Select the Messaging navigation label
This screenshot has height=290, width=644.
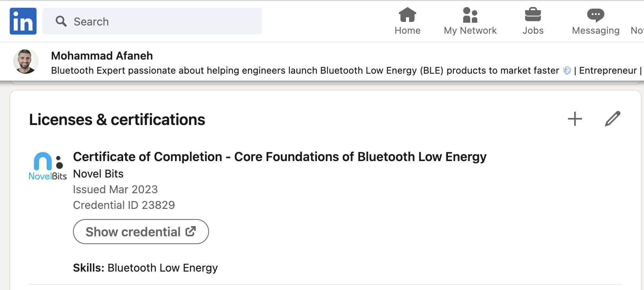(x=596, y=31)
